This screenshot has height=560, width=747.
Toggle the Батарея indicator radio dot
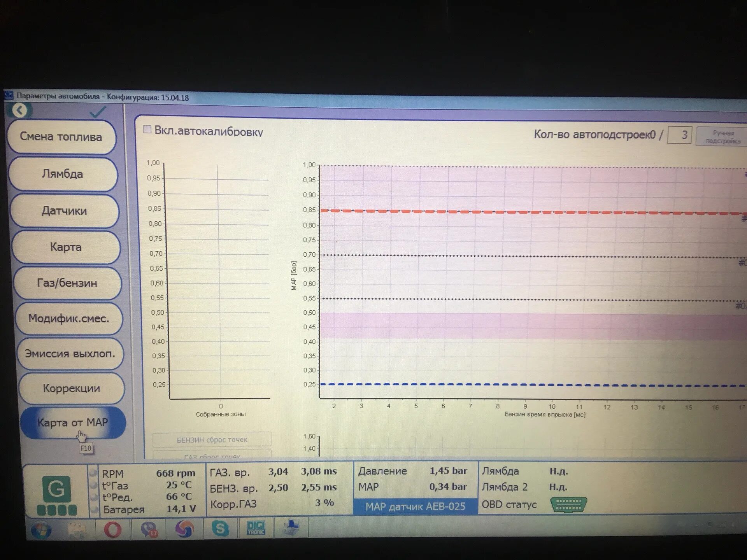94,509
